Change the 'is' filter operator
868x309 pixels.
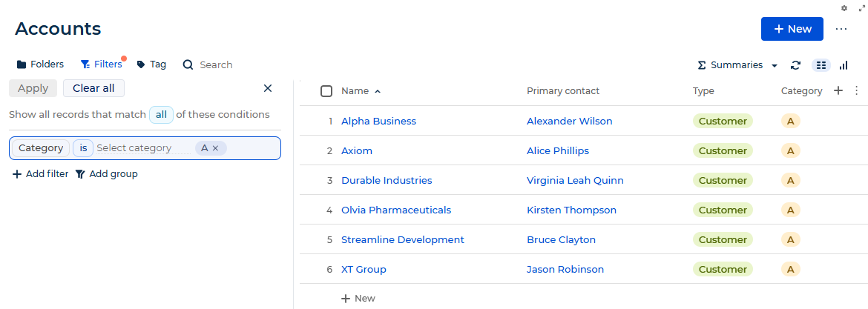click(83, 148)
